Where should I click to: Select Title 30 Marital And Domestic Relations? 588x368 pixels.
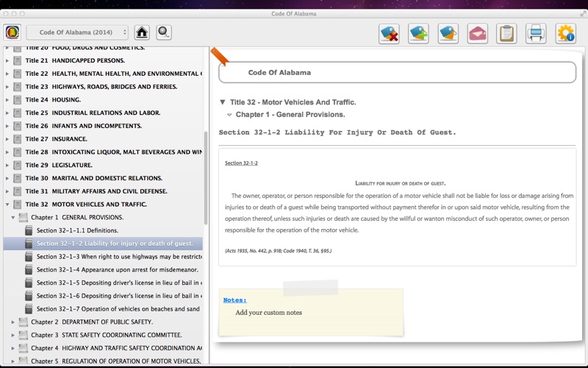click(103, 178)
